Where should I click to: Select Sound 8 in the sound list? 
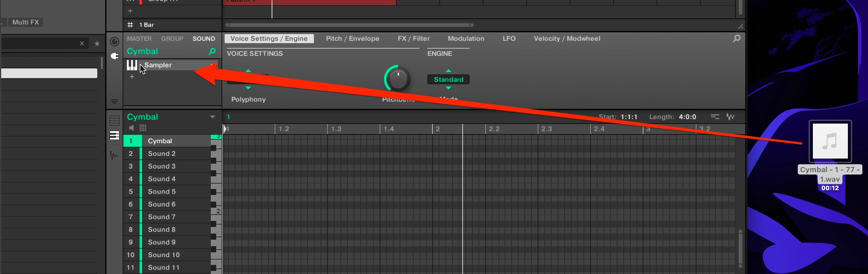[x=167, y=230]
